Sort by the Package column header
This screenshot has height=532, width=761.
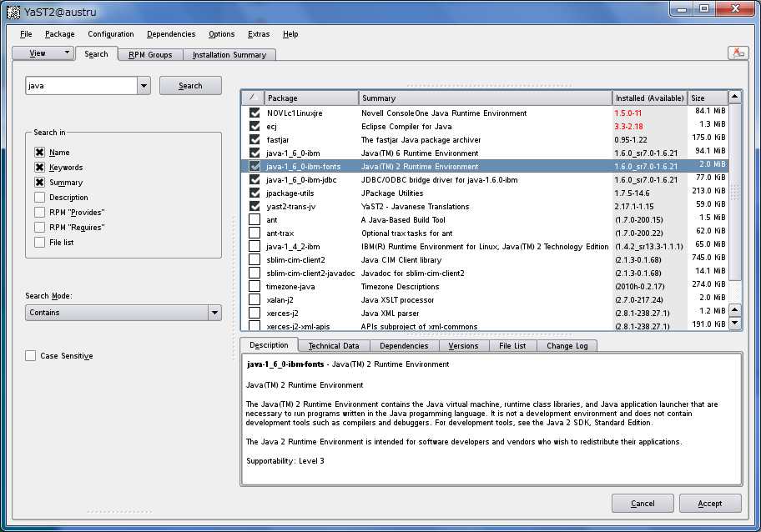(x=311, y=98)
